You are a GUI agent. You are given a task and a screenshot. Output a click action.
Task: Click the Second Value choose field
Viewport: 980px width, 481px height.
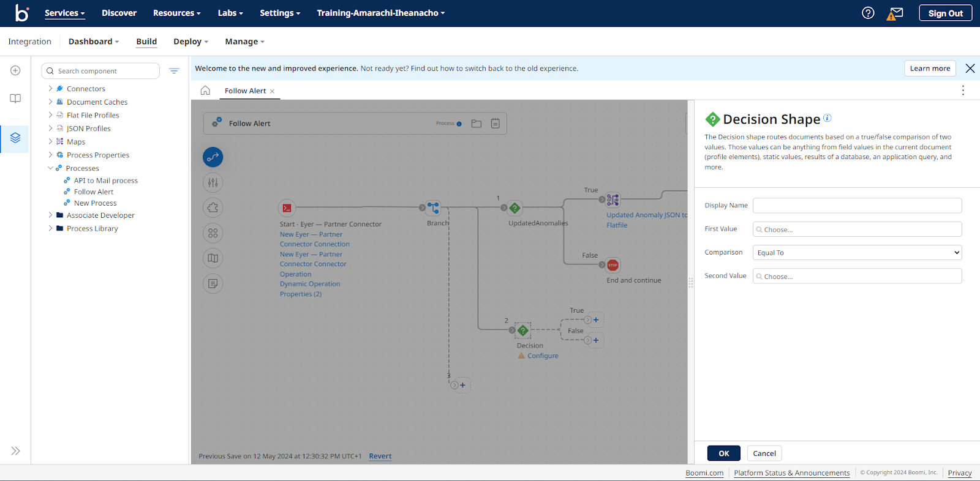click(857, 277)
